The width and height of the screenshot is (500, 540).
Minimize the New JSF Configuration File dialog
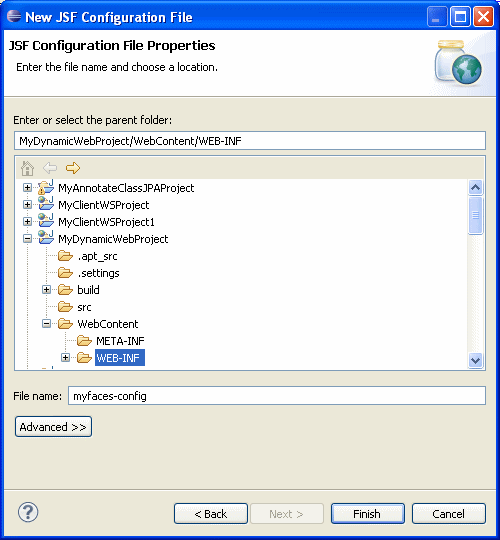click(437, 17)
